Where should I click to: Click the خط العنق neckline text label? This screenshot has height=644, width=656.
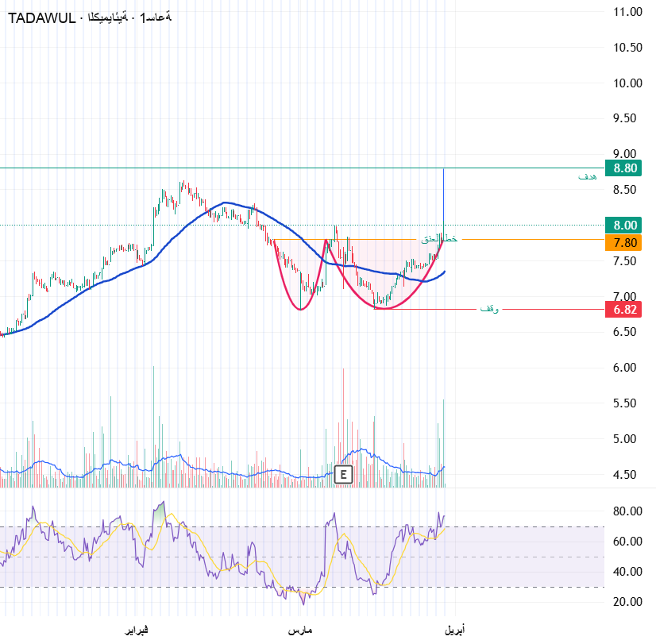(439, 239)
